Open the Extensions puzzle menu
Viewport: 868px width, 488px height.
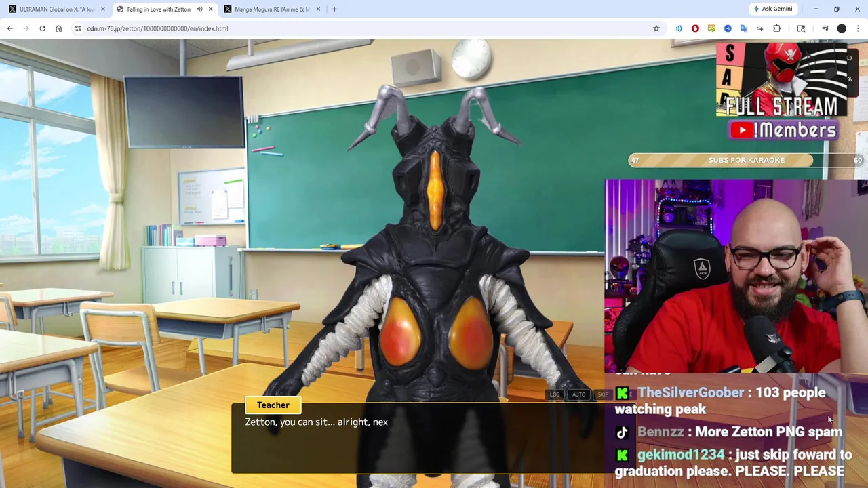(x=777, y=28)
